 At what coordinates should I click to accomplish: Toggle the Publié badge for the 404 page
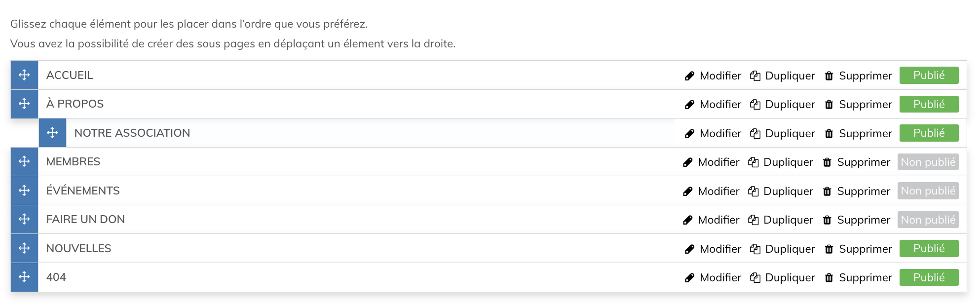929,278
